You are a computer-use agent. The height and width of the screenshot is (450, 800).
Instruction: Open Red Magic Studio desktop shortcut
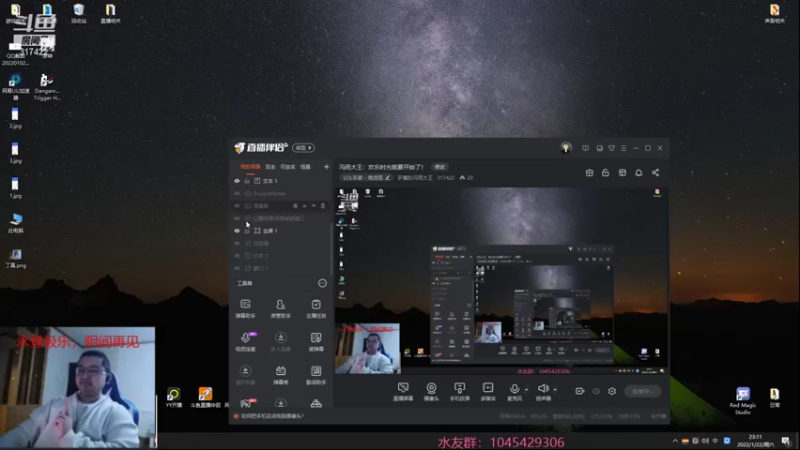pyautogui.click(x=743, y=401)
